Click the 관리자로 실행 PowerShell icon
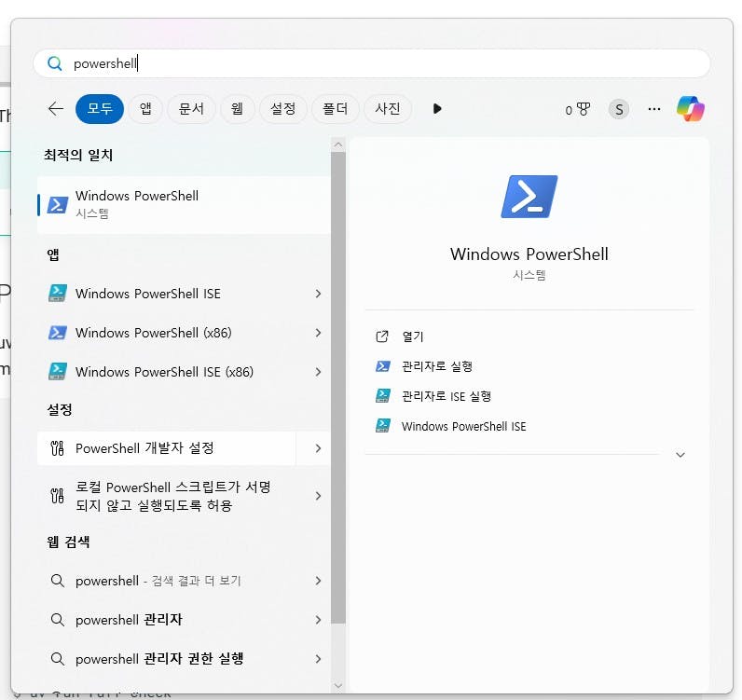Image resolution: width=742 pixels, height=700 pixels. tap(383, 366)
